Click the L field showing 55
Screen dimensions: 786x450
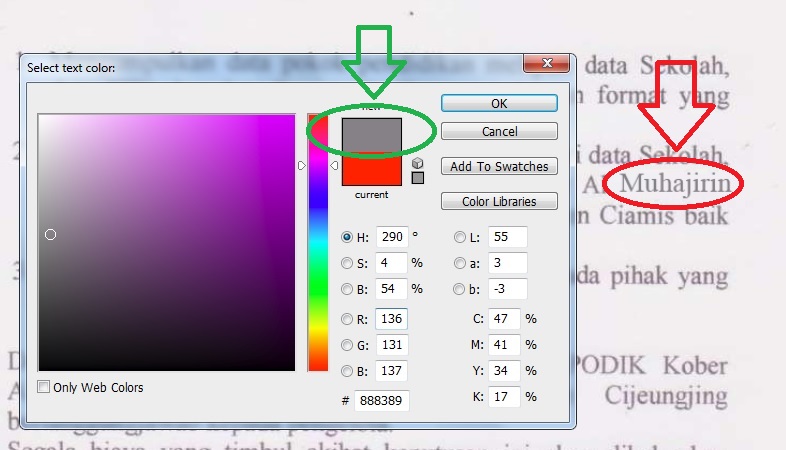(x=507, y=237)
